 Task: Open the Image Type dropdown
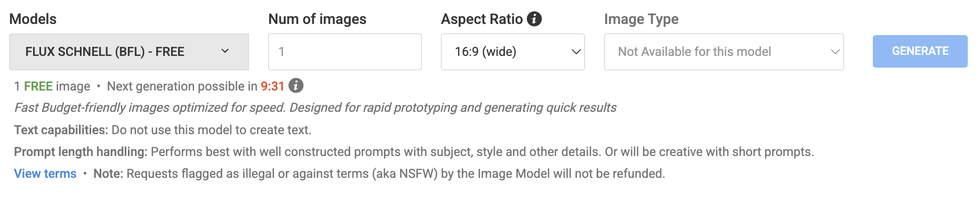(x=724, y=52)
